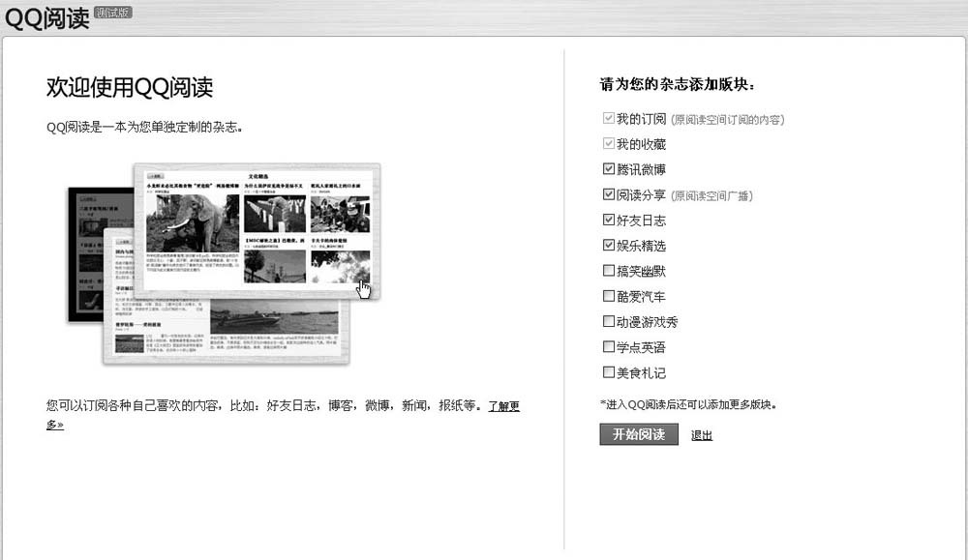Check the 美食札记 checkbox

click(608, 372)
